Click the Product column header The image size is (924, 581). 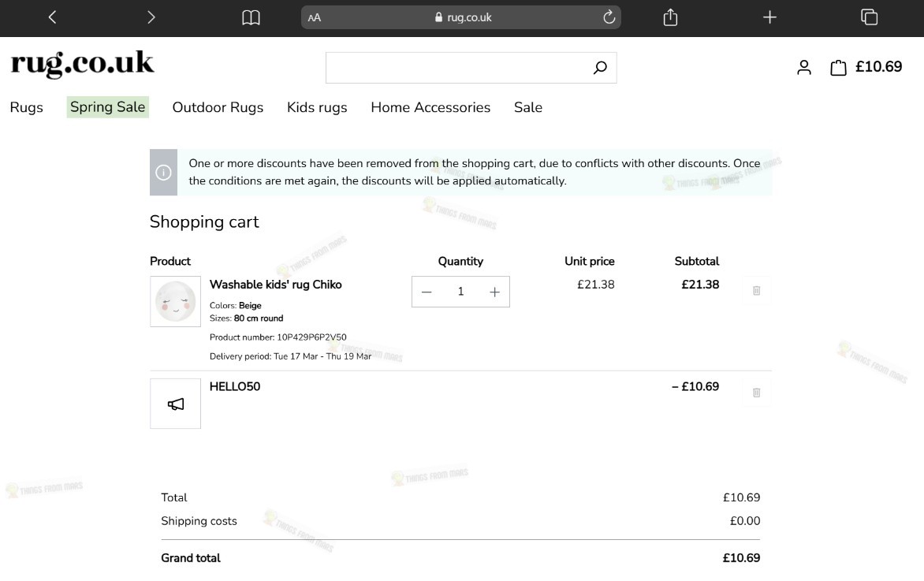(x=170, y=261)
